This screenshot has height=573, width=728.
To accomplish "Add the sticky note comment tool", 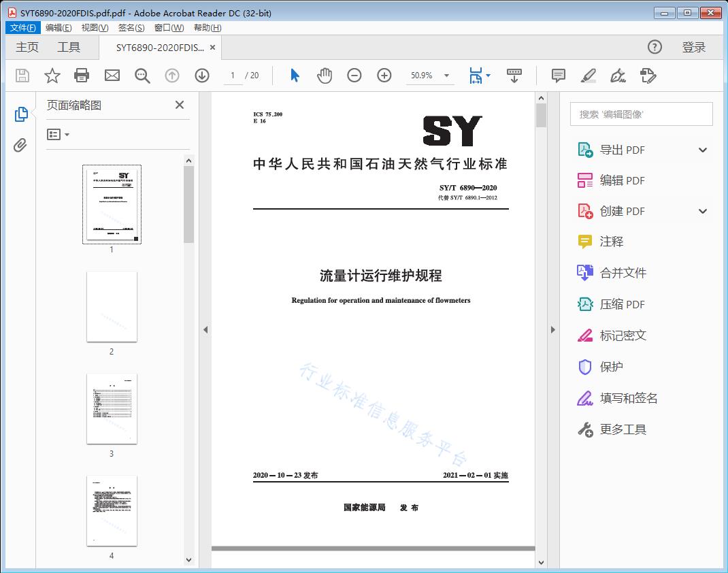I will click(558, 76).
